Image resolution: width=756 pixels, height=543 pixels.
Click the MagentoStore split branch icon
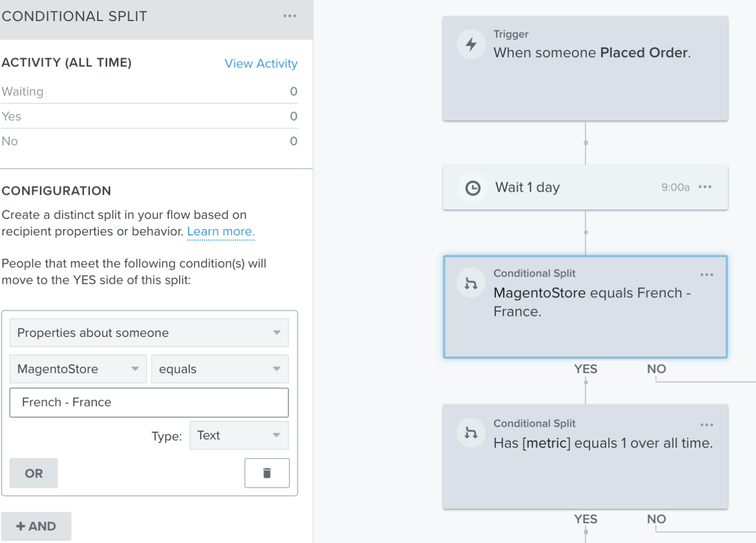[x=471, y=283]
